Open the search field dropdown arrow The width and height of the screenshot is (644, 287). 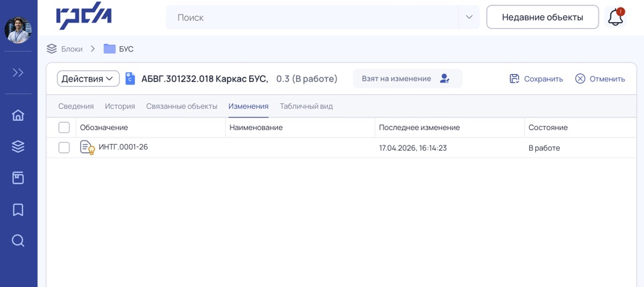point(469,17)
